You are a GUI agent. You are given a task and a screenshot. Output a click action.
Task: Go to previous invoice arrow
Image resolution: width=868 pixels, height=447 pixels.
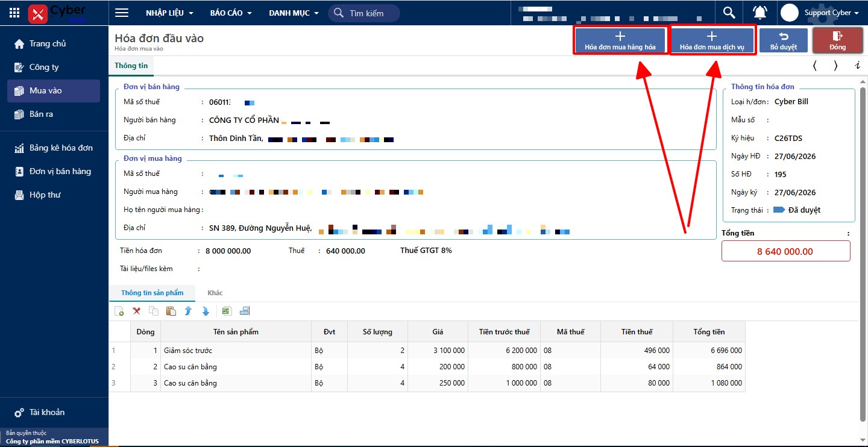tap(815, 66)
